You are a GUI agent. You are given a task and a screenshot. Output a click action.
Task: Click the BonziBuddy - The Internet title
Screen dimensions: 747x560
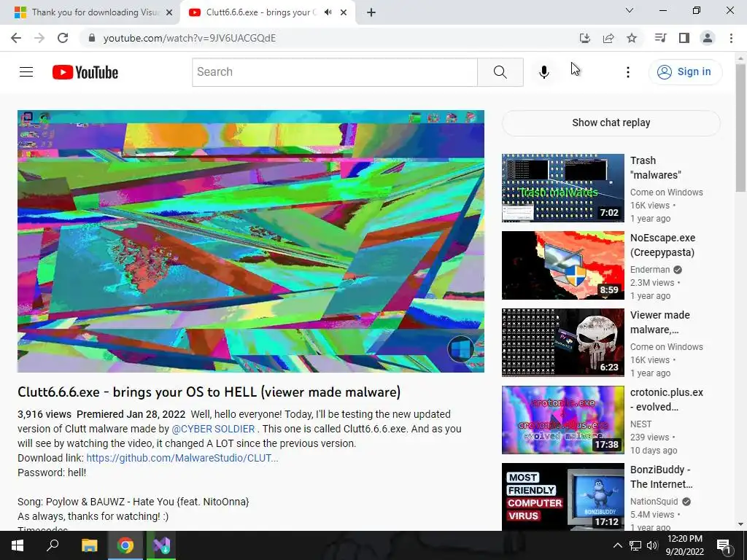[x=661, y=477]
